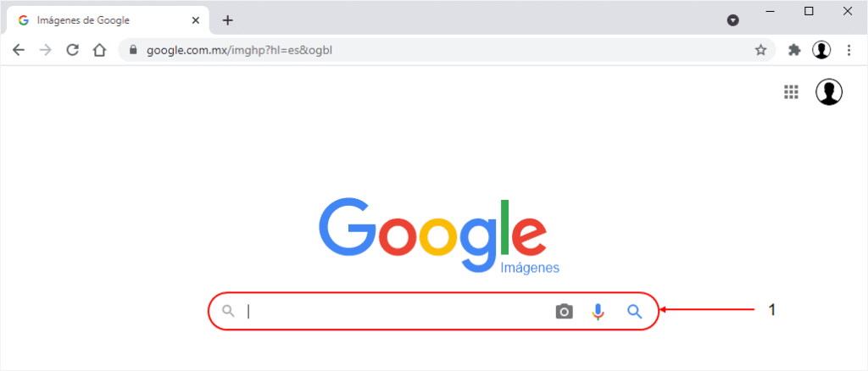This screenshot has width=868, height=371.
Task: Focus the Google Images search text field
Action: pos(396,312)
